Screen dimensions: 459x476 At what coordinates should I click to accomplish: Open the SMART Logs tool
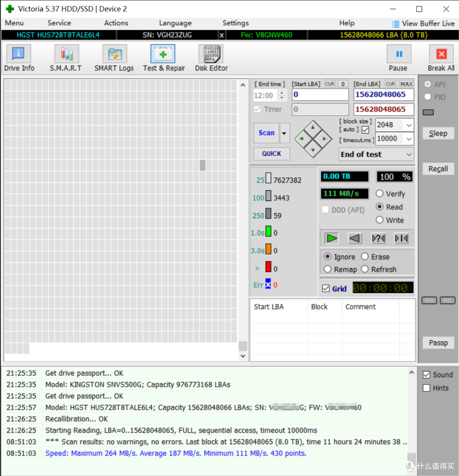tap(114, 58)
